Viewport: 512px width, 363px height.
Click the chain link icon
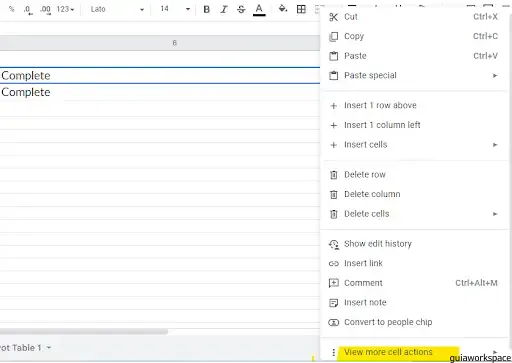tap(334, 264)
